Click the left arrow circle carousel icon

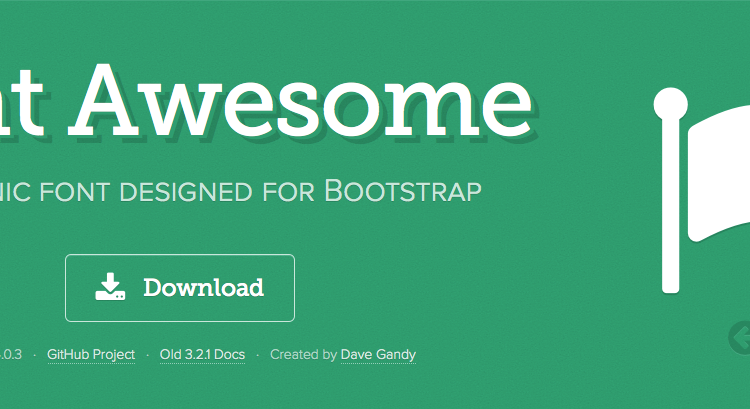pyautogui.click(x=739, y=338)
